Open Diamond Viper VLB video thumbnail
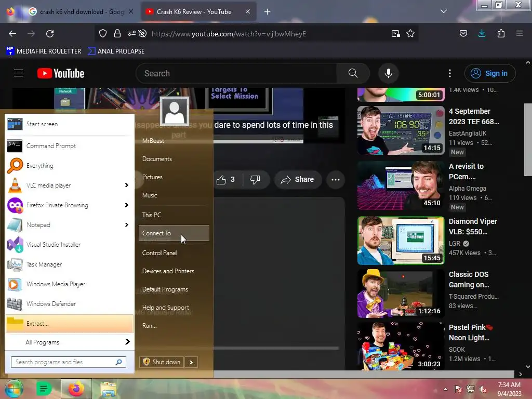The image size is (532, 399). (401, 241)
